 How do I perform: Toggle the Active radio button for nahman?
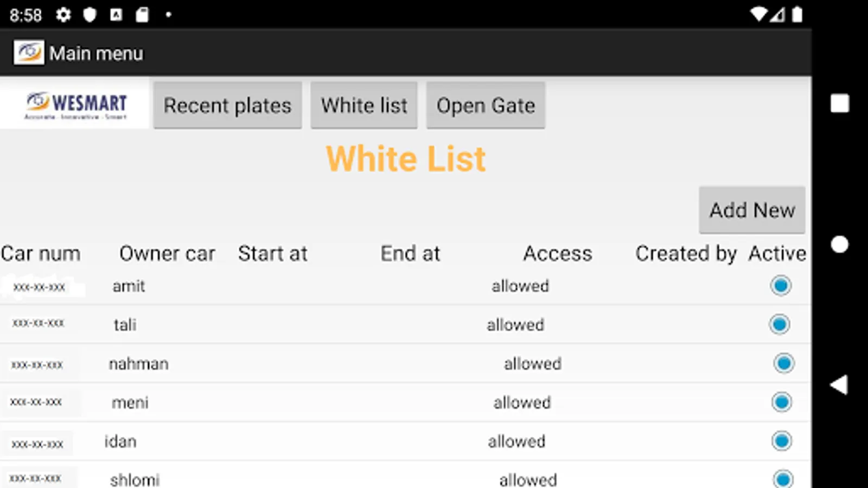(x=784, y=363)
